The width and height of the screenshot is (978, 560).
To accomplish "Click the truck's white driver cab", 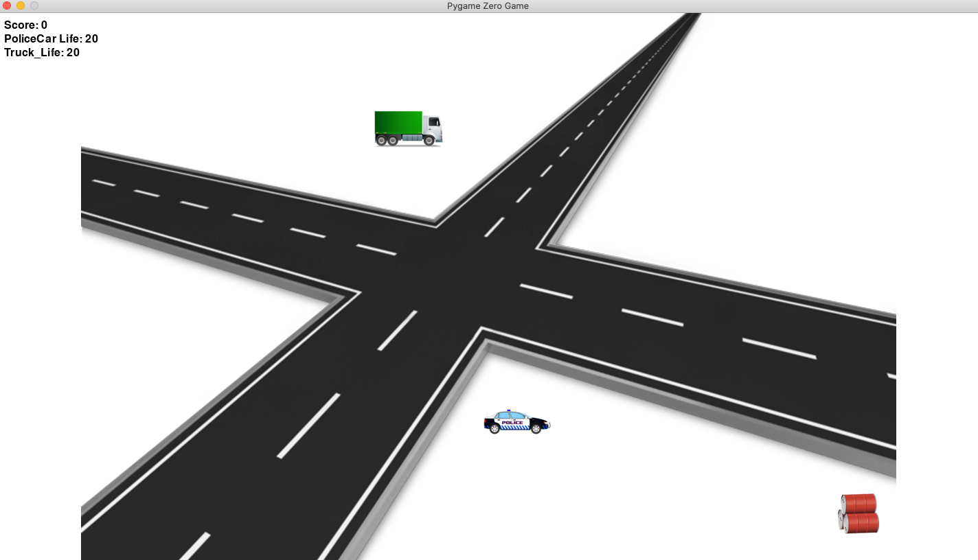I will [432, 128].
